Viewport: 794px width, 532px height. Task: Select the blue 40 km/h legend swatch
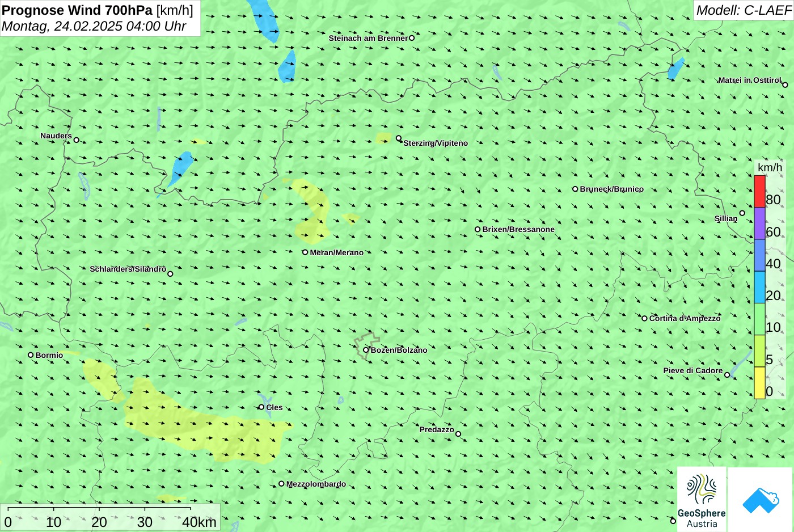[759, 255]
